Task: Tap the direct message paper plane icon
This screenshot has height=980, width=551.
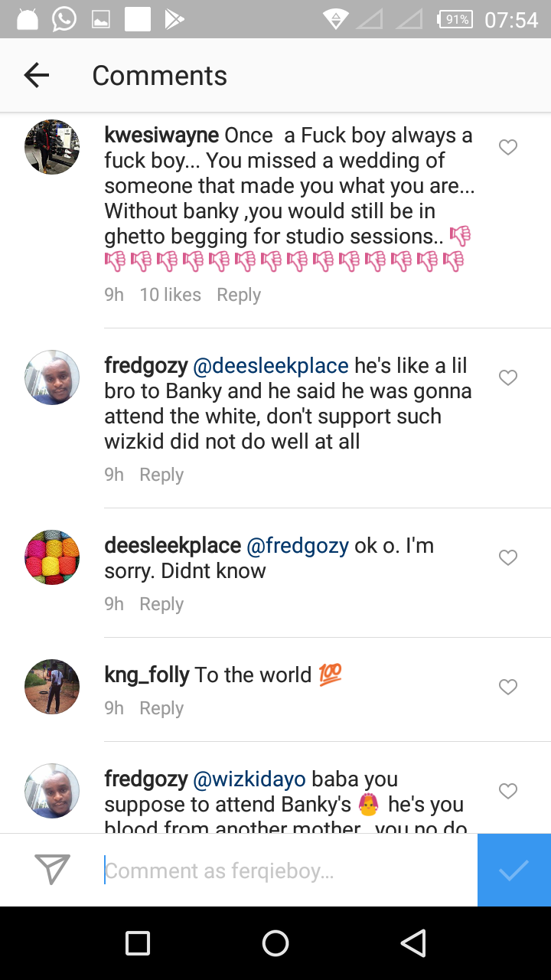Action: (53, 869)
